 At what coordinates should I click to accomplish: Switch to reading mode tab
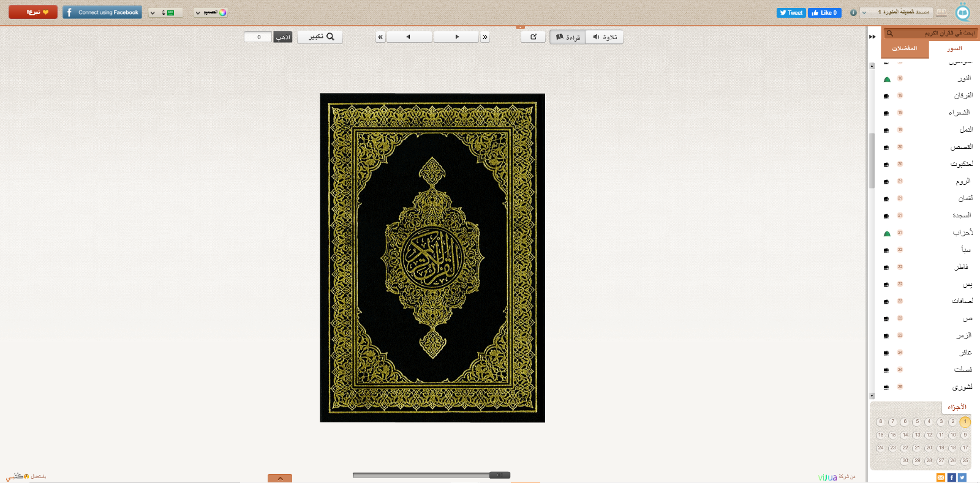pyautogui.click(x=568, y=37)
